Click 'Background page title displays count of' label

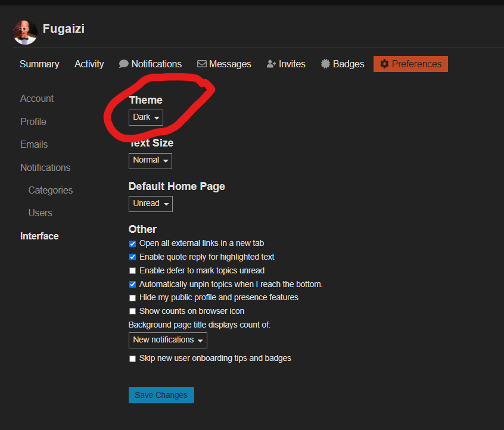[x=200, y=325]
